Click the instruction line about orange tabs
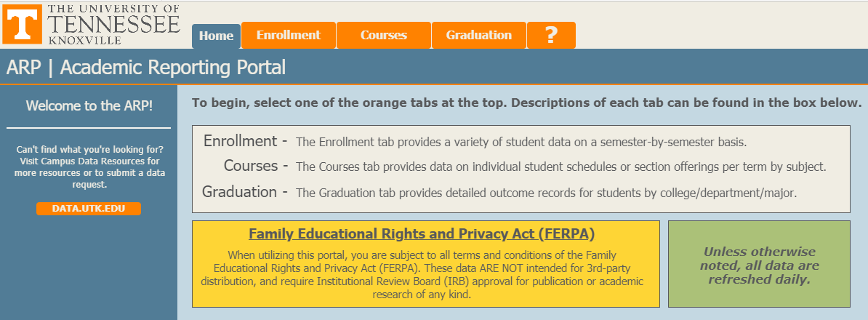Viewport: 868px width, 320px height. 526,103
